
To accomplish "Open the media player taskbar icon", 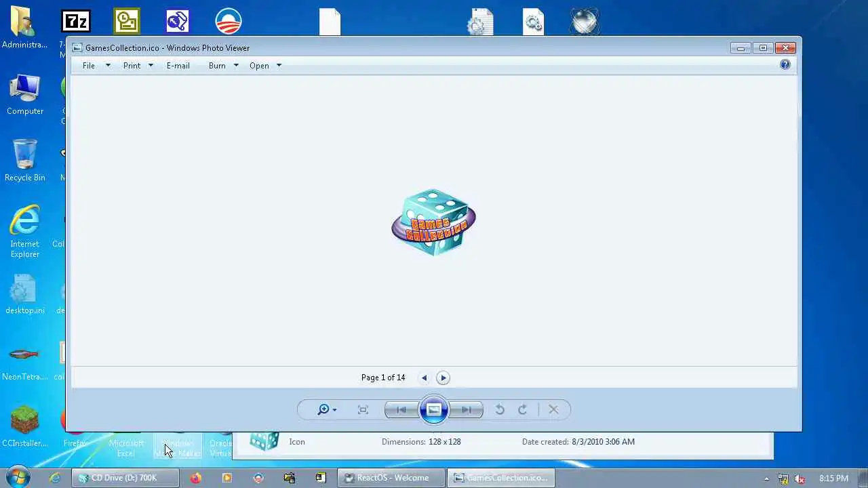I will pos(227,478).
